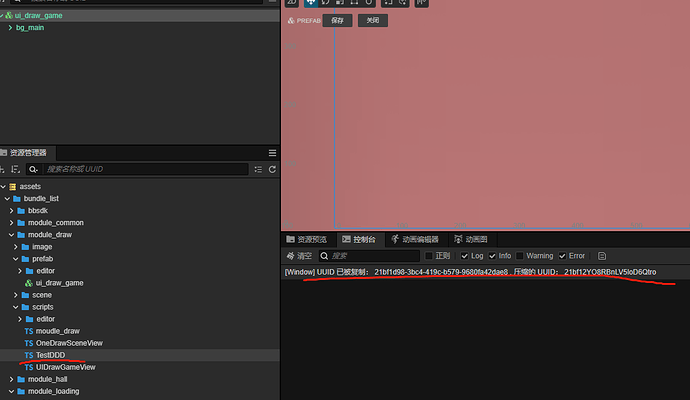This screenshot has height=400, width=690.
Task: Click the prefab icon beside ui_draw_game asset
Action: click(29, 283)
